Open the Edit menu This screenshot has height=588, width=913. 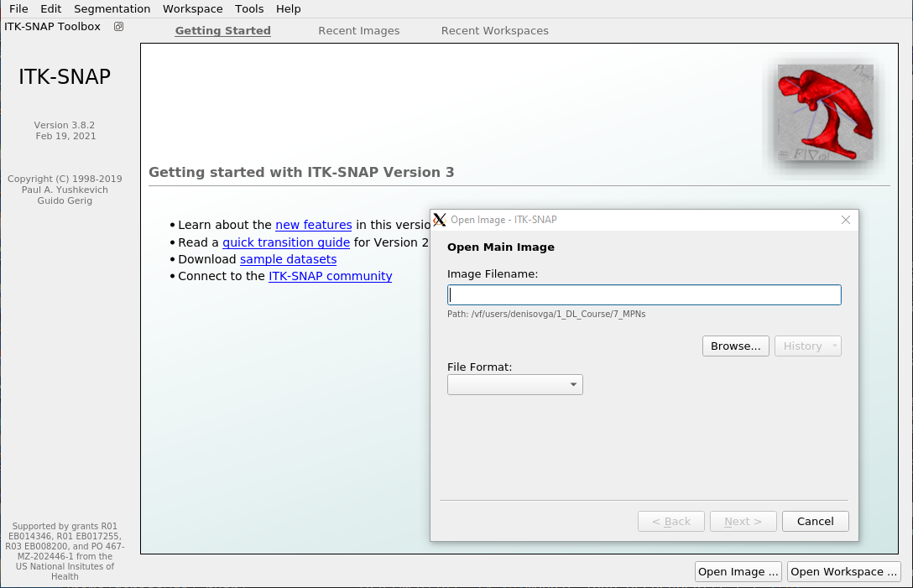(x=50, y=8)
